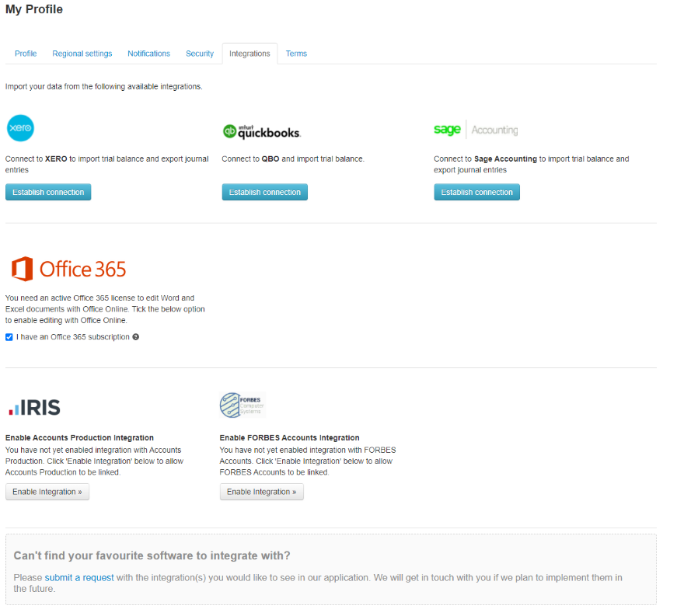Enable Integration for IRIS Accounts Production
677x616 pixels.
coord(47,492)
